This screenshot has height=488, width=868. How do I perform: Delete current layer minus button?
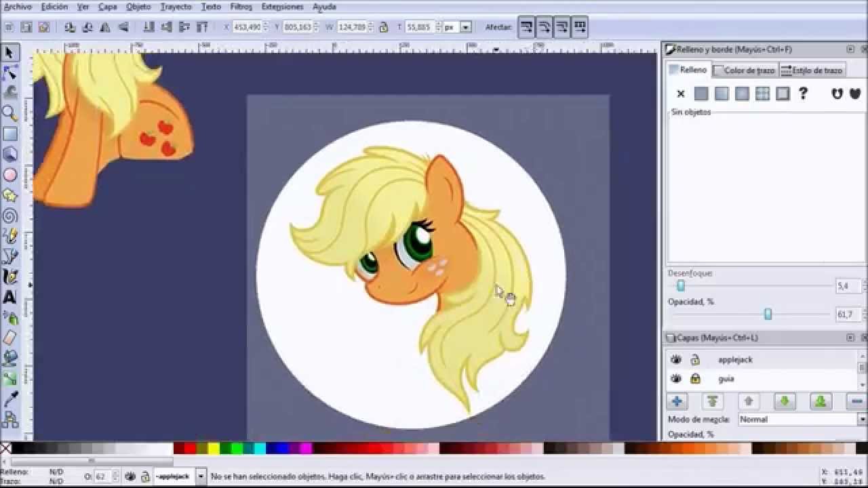coord(857,402)
